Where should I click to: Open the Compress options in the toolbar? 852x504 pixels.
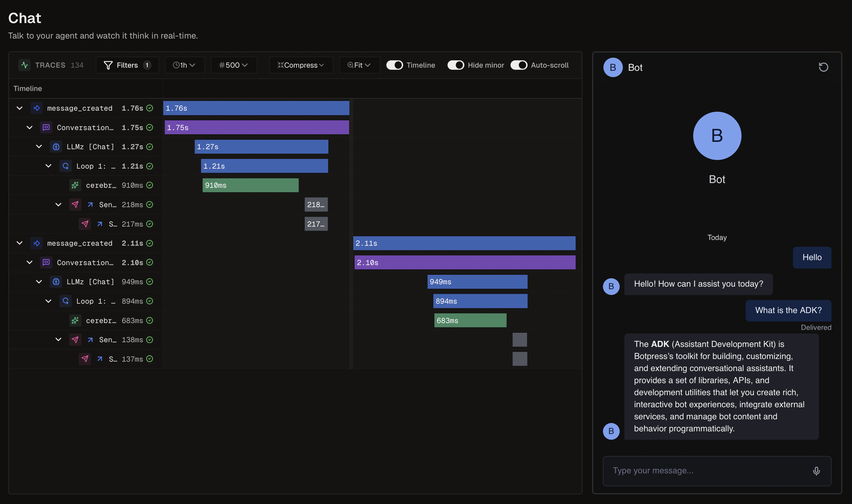[301, 65]
